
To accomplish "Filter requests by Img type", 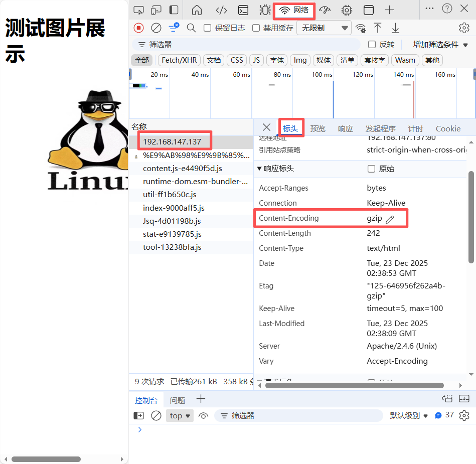I will tap(300, 60).
